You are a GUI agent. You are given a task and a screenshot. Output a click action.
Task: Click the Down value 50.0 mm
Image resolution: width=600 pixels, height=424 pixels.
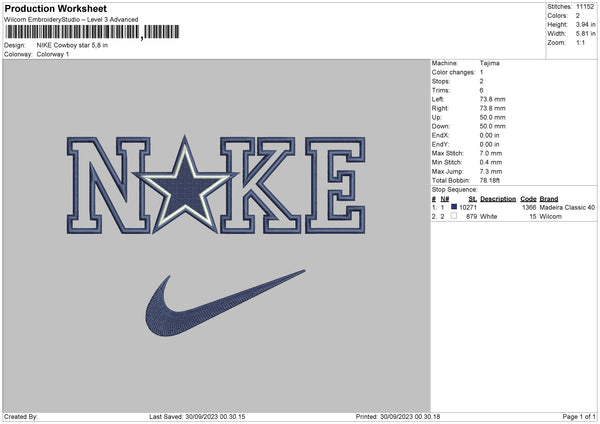tap(492, 126)
